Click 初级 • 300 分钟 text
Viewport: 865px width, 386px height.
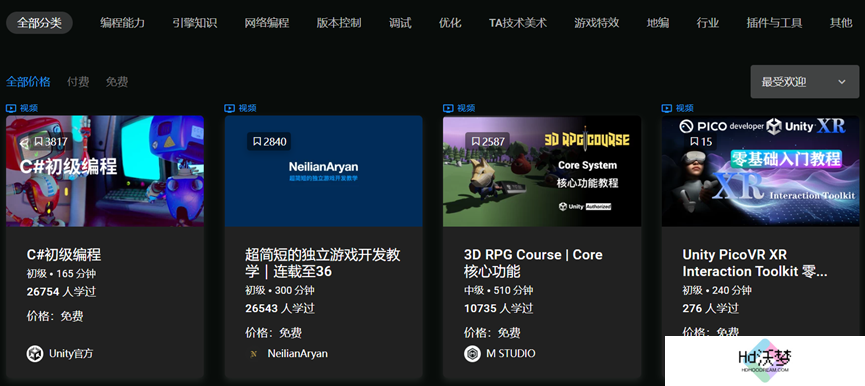(280, 291)
